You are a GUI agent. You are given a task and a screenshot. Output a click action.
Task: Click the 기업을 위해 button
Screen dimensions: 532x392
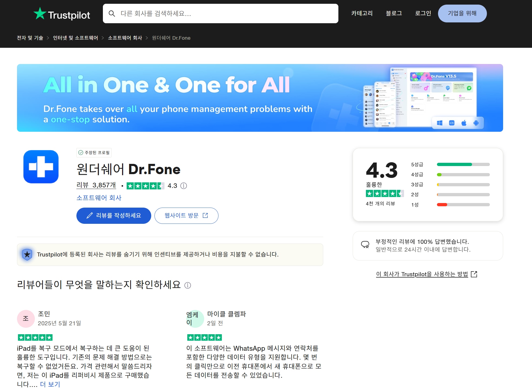462,13
